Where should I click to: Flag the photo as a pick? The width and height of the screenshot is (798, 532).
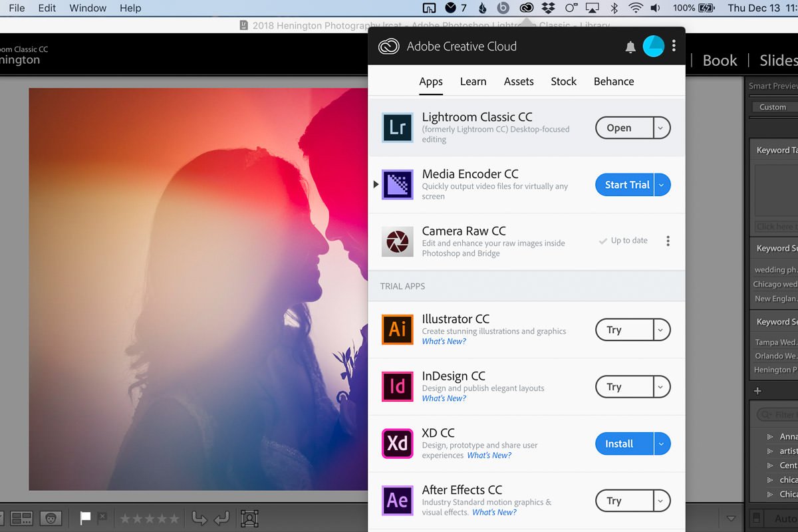coord(86,517)
